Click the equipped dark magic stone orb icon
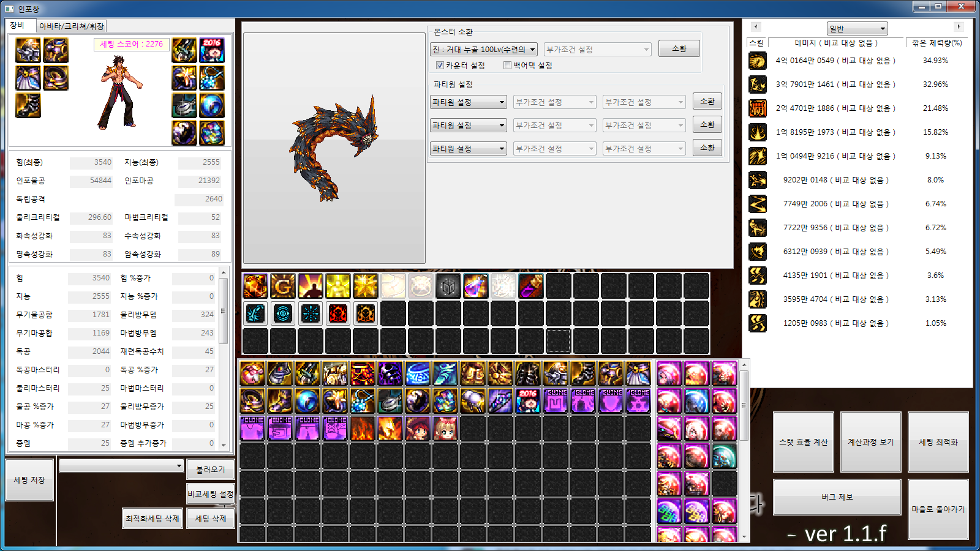Image resolution: width=980 pixels, height=551 pixels. [184, 133]
